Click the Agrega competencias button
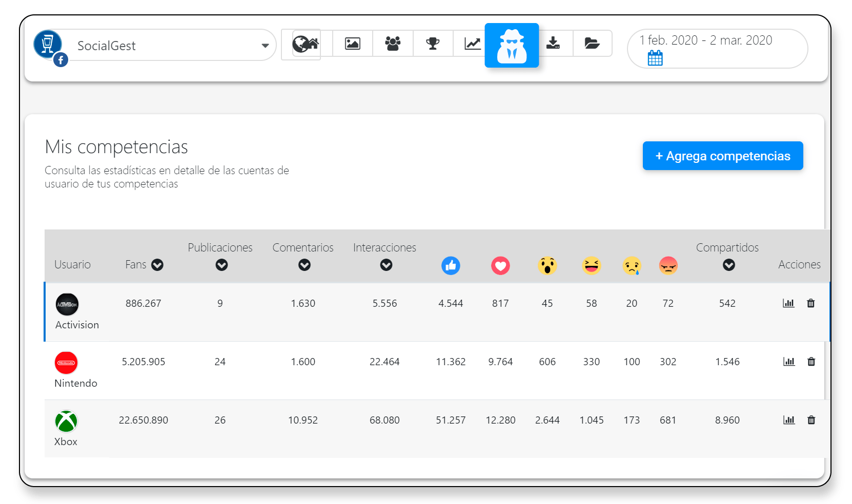The height and width of the screenshot is (504, 852). [x=723, y=156]
